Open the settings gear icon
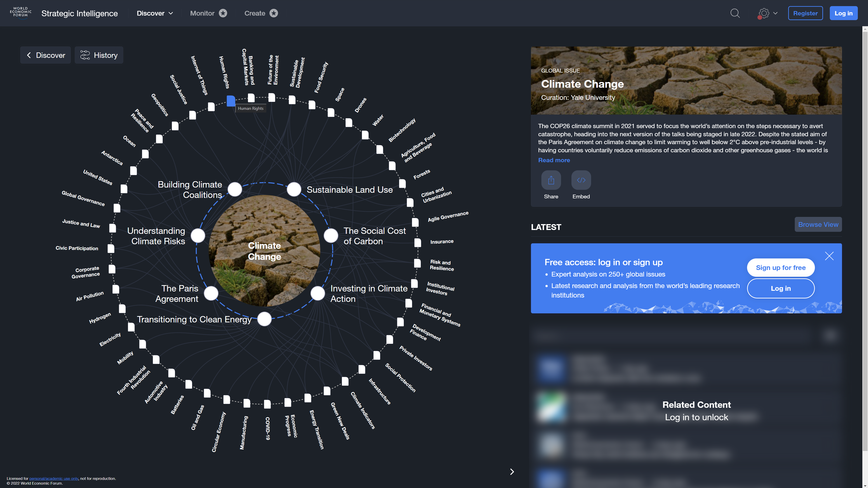Image resolution: width=868 pixels, height=488 pixels. [x=764, y=13]
